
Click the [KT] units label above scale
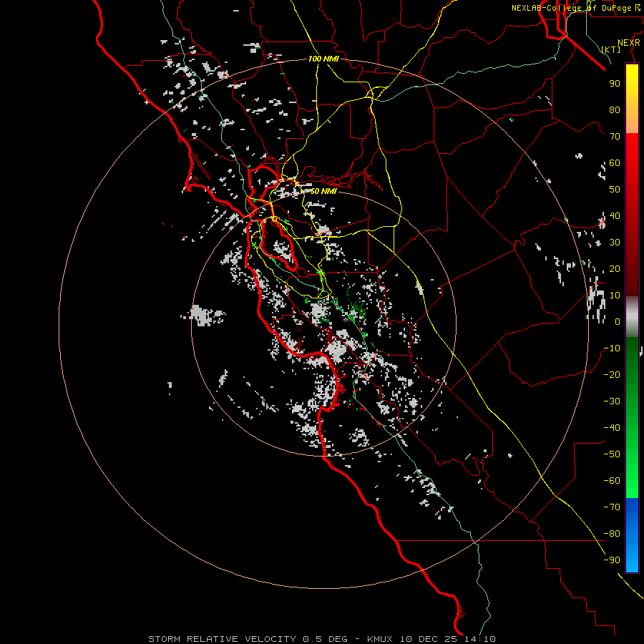(x=611, y=49)
